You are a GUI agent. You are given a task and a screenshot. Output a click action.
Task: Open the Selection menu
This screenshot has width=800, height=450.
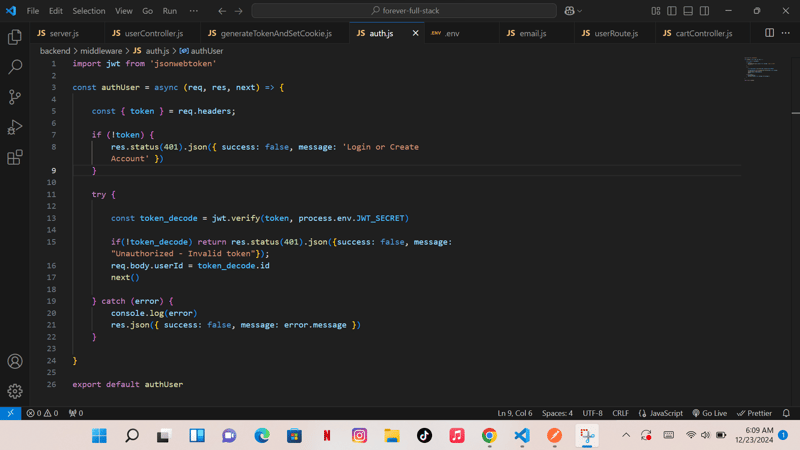click(x=88, y=11)
